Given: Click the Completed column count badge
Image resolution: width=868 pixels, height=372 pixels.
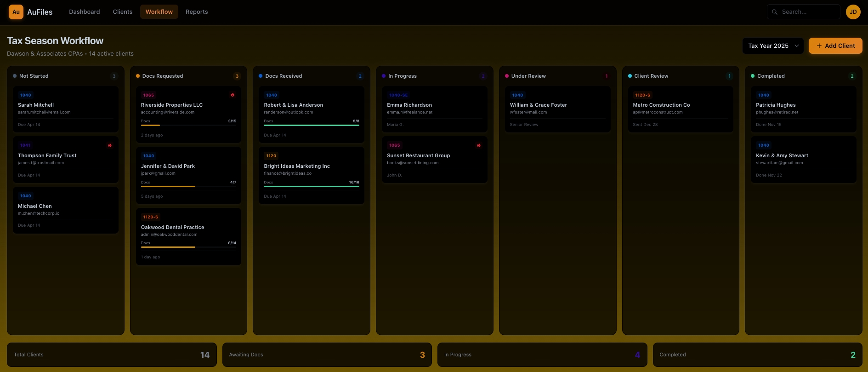Looking at the screenshot, I should click(852, 76).
